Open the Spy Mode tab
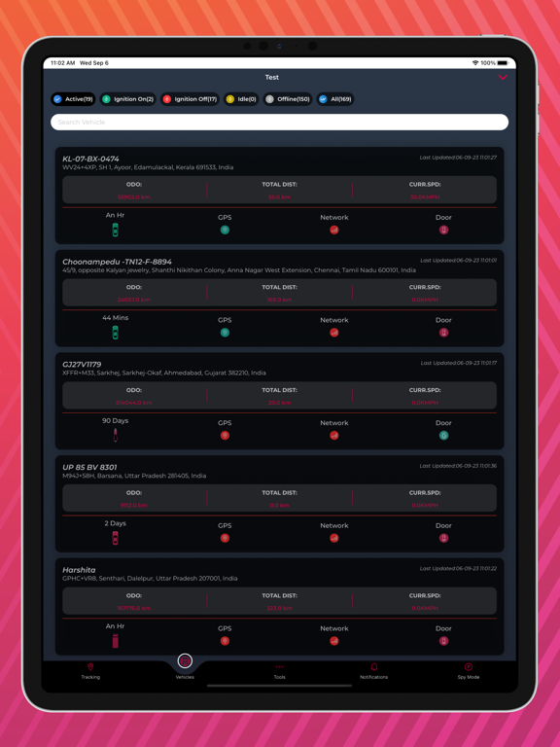The width and height of the screenshot is (560, 747). coord(468,671)
